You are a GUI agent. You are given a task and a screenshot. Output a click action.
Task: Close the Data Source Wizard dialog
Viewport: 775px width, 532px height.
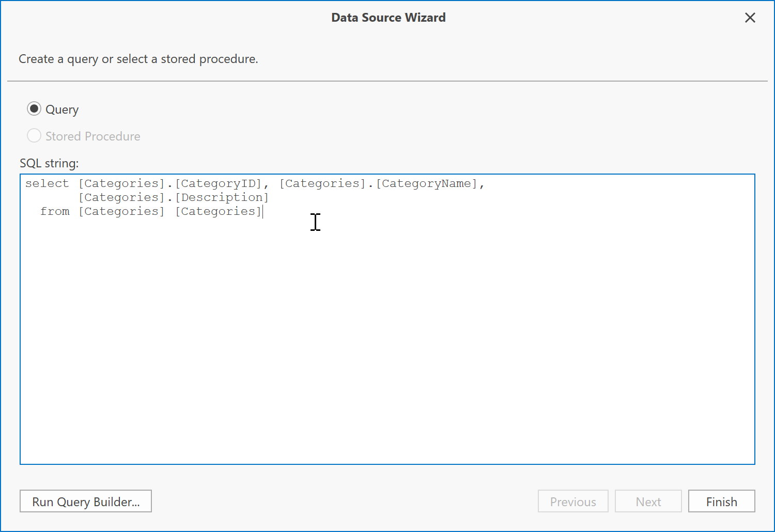[750, 18]
